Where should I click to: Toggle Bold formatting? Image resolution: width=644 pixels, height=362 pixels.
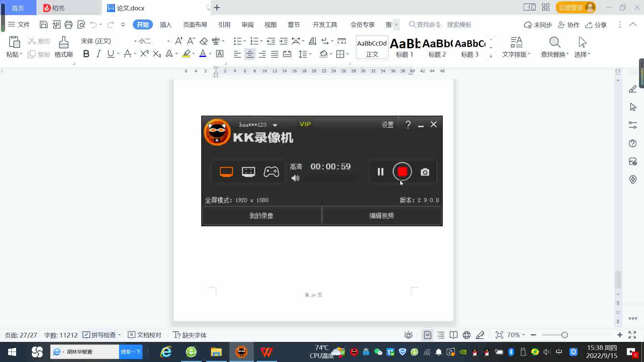click(86, 54)
